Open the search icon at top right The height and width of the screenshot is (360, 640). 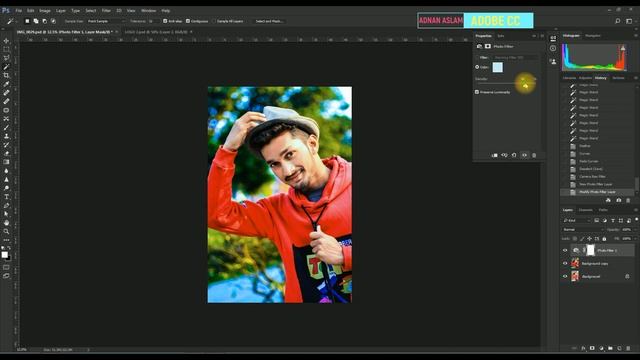pyautogui.click(x=618, y=21)
